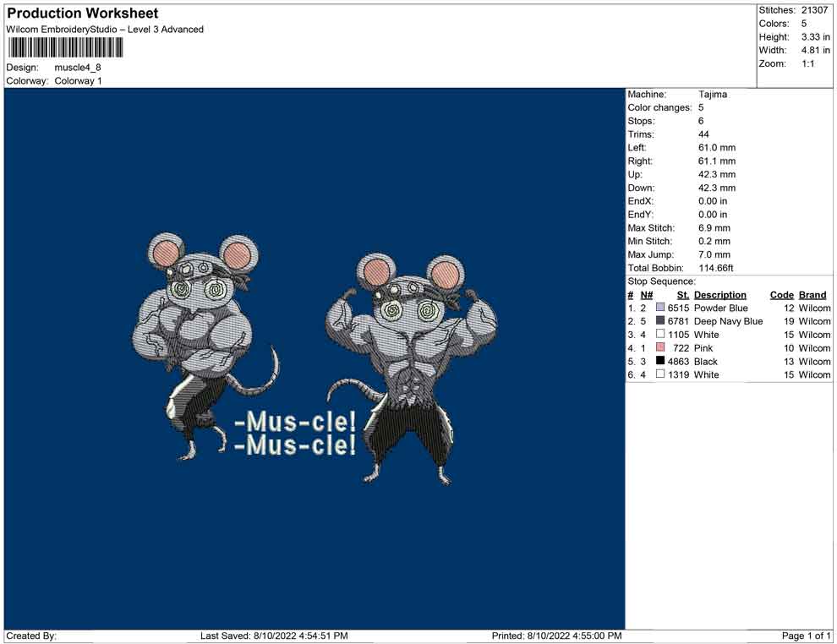Click the 'Black' description in row 5
Image resolution: width=837 pixels, height=644 pixels.
(706, 361)
